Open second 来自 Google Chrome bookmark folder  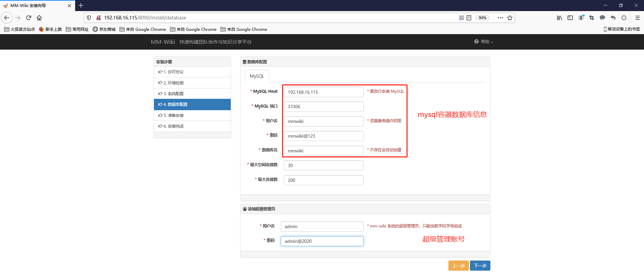click(x=193, y=29)
